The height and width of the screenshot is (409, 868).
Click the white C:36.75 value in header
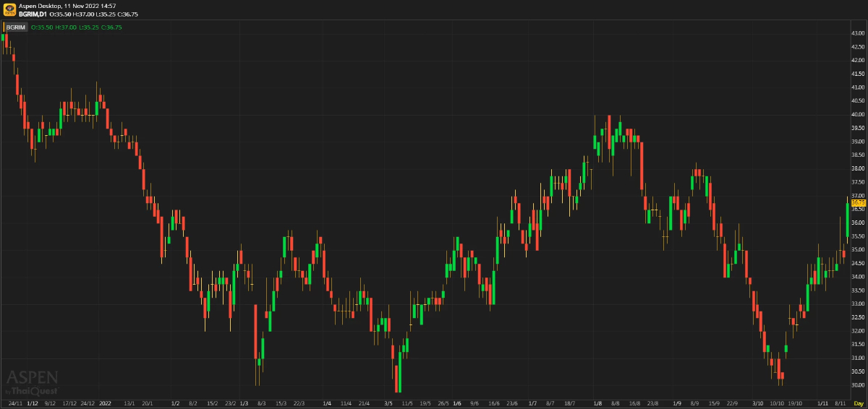pos(128,14)
